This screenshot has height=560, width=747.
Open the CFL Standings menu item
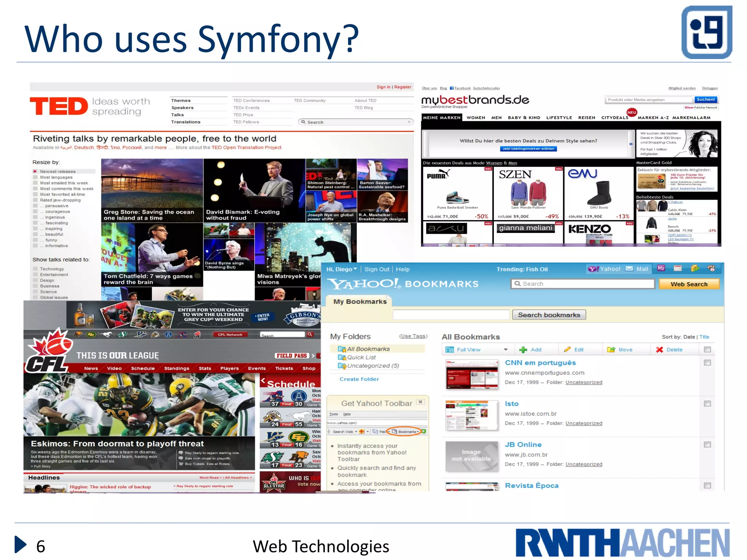pyautogui.click(x=177, y=369)
